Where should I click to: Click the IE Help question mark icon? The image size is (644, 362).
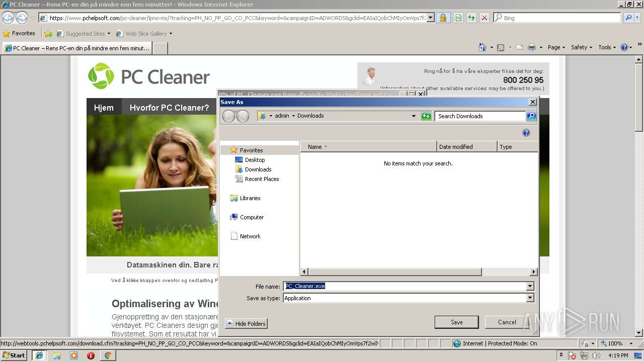click(x=624, y=47)
